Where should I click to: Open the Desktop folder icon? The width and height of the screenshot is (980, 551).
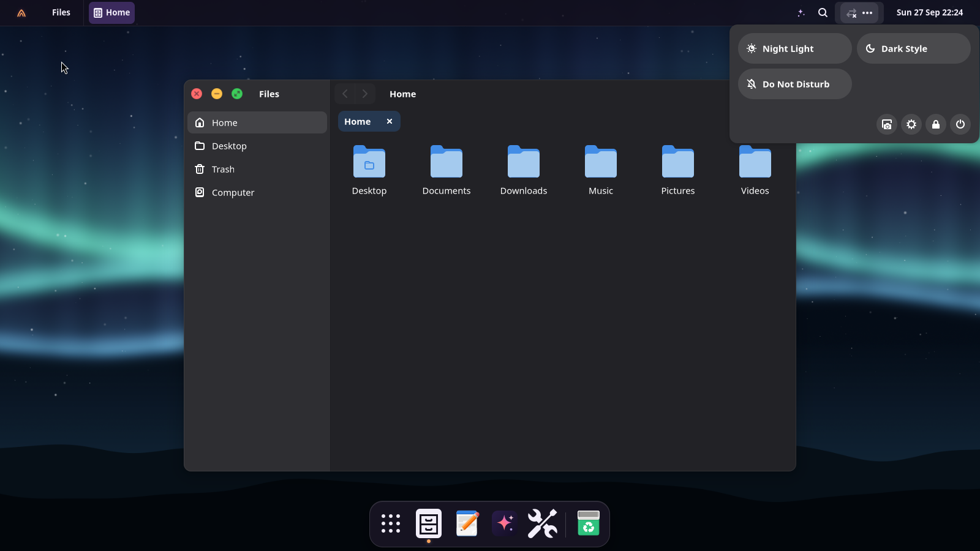(369, 162)
